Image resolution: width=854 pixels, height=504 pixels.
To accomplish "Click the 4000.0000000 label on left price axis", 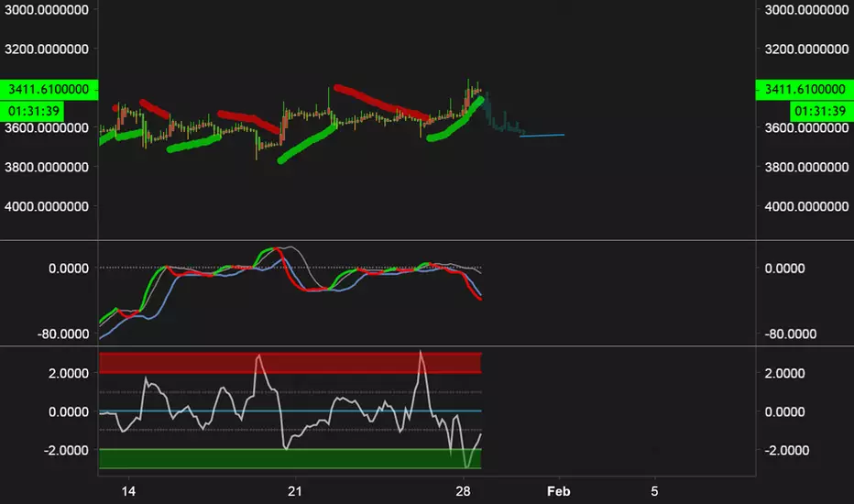I will point(47,206).
